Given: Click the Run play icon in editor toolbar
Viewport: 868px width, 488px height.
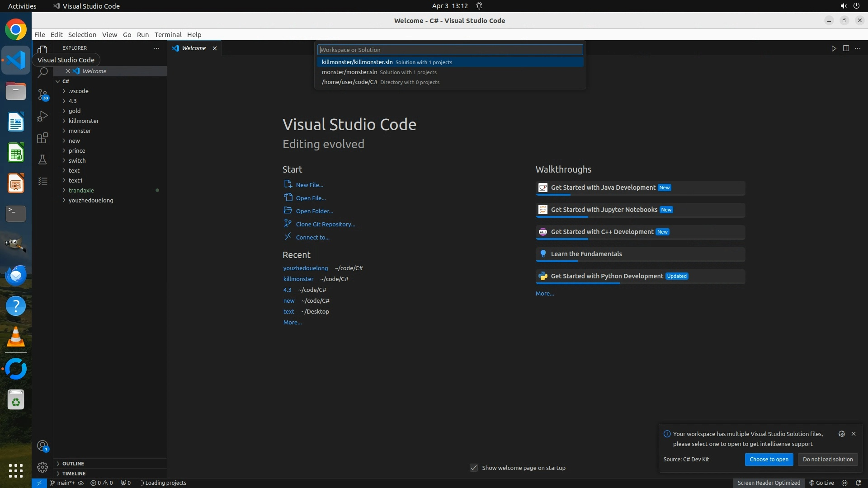Looking at the screenshot, I should click(x=833, y=48).
